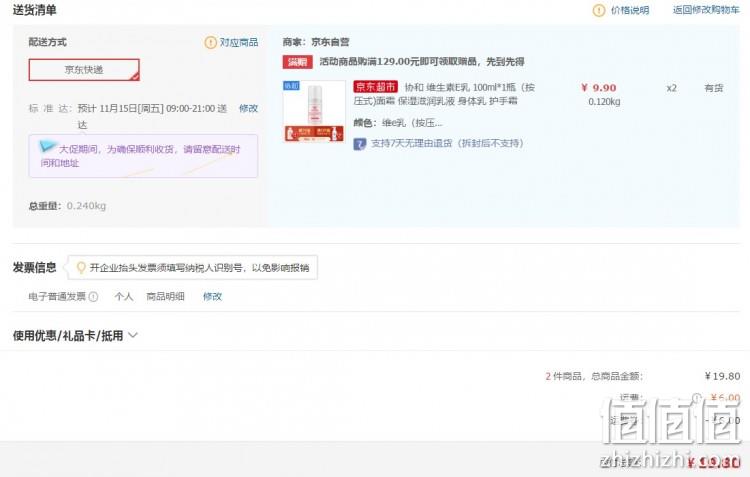The image size is (750, 477).
Task: Select 京东快递 delivery option
Action: pyautogui.click(x=84, y=70)
